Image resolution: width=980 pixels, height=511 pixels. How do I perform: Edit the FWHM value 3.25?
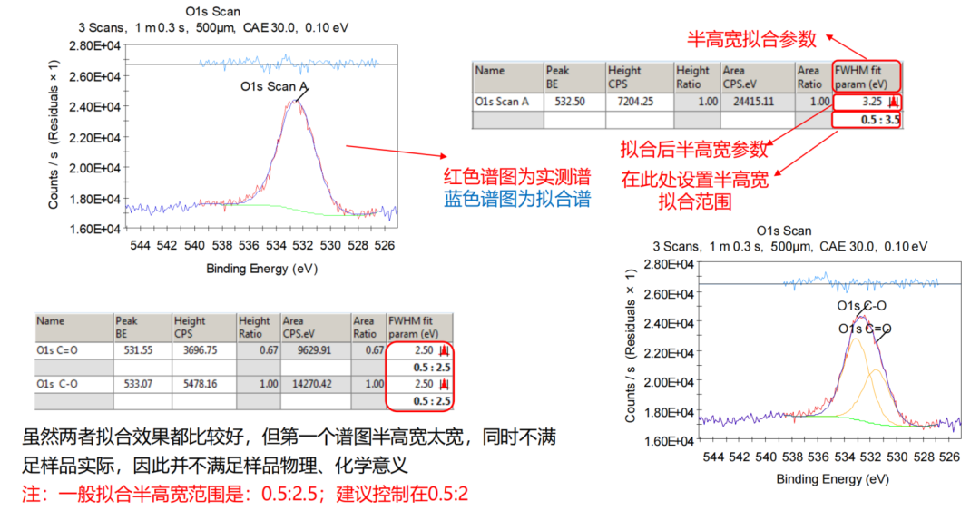click(x=872, y=102)
